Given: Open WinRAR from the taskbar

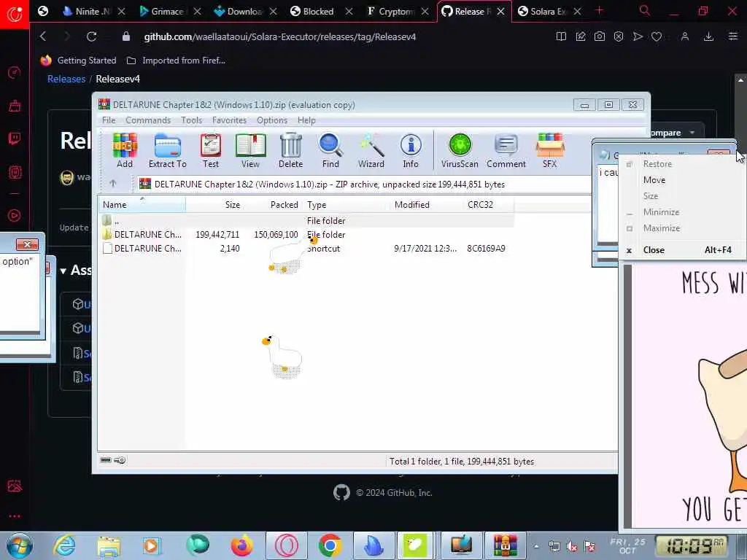Looking at the screenshot, I should (505, 545).
